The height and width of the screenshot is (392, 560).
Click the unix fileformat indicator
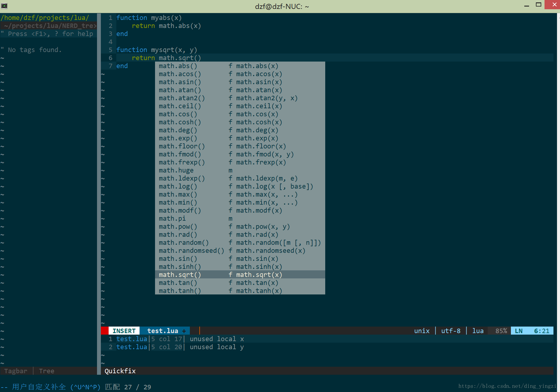[x=422, y=331]
